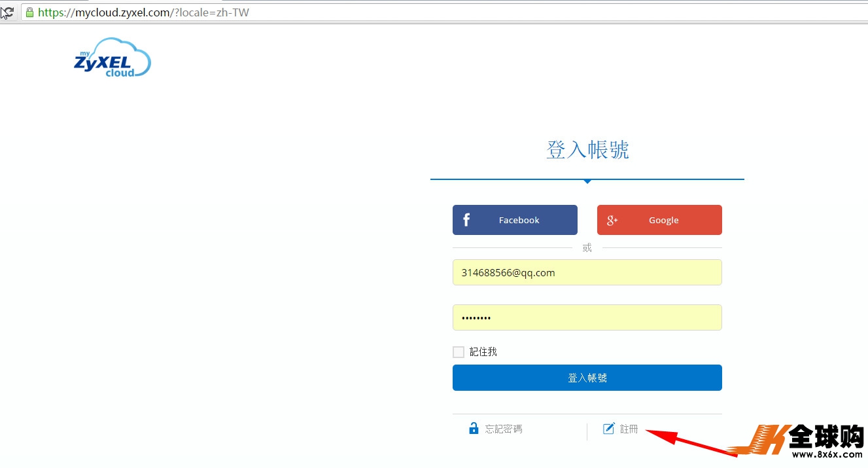Click the Facebook "f" icon

(467, 220)
